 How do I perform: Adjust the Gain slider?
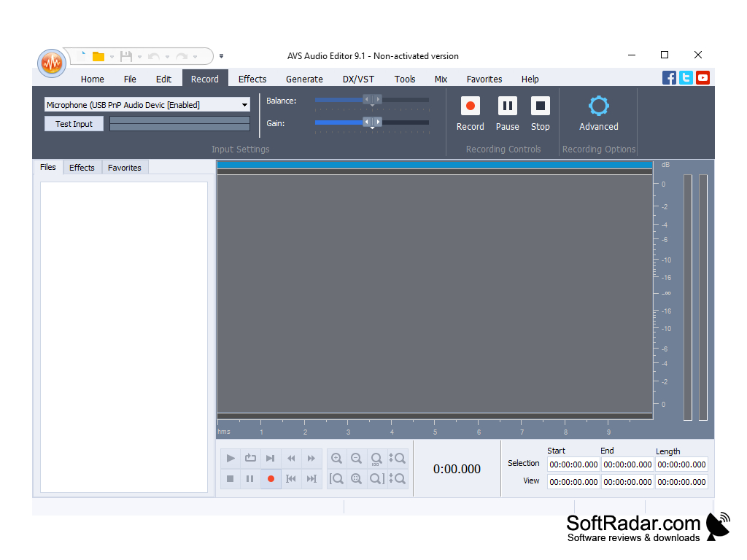pyautogui.click(x=371, y=122)
